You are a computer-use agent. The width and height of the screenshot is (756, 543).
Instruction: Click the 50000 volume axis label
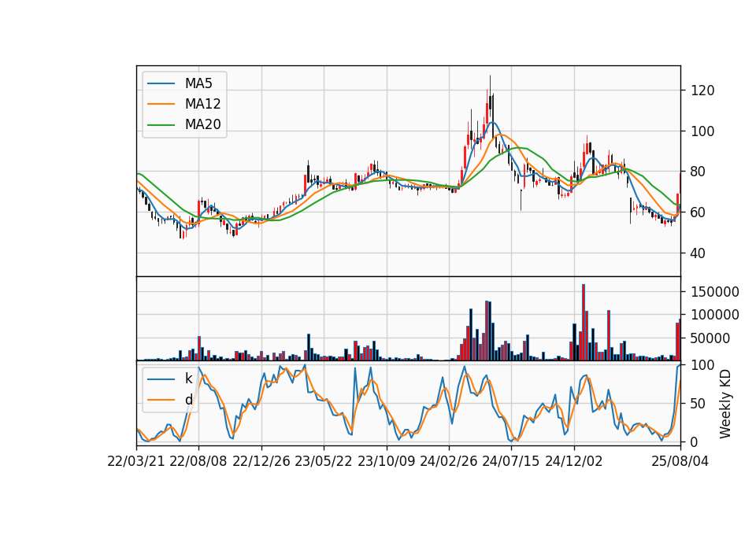(710, 338)
